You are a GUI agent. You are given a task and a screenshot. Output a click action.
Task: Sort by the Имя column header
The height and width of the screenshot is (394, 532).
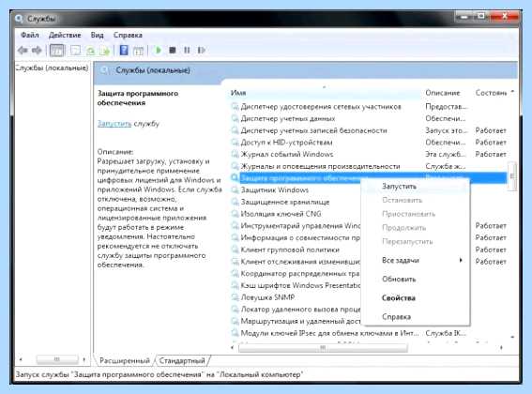238,93
